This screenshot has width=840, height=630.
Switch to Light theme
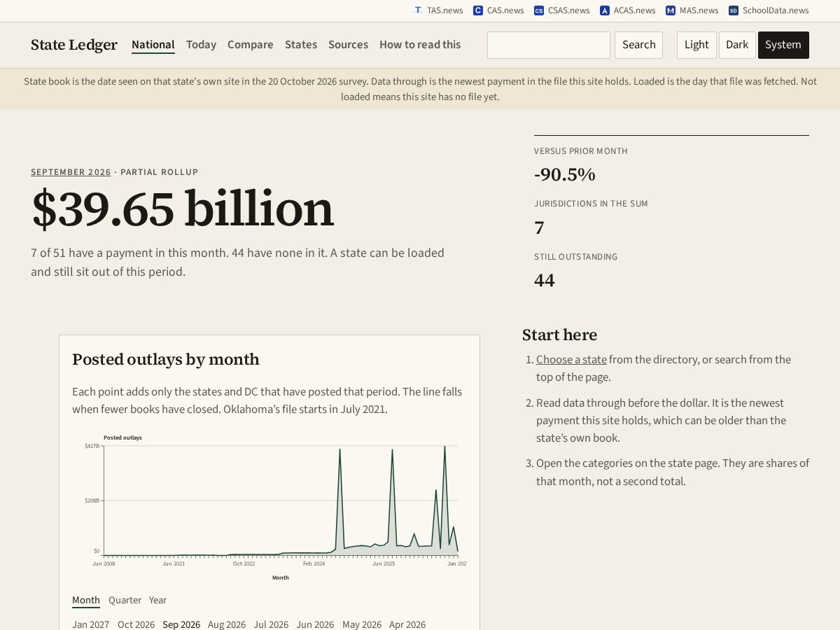pos(696,45)
